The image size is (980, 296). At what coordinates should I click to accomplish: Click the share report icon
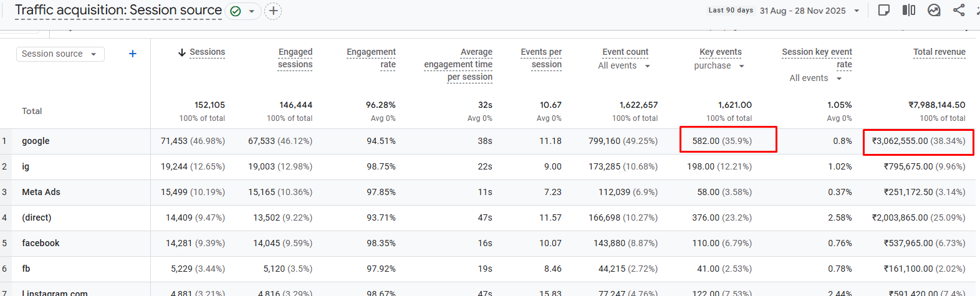[959, 10]
